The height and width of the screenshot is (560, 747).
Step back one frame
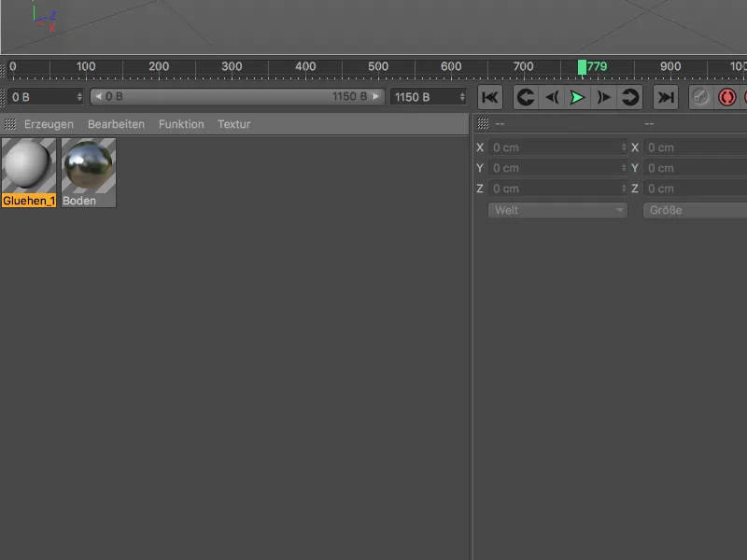pos(552,97)
